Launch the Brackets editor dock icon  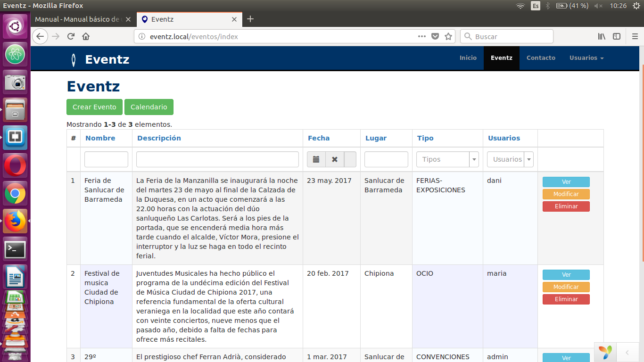click(x=16, y=138)
